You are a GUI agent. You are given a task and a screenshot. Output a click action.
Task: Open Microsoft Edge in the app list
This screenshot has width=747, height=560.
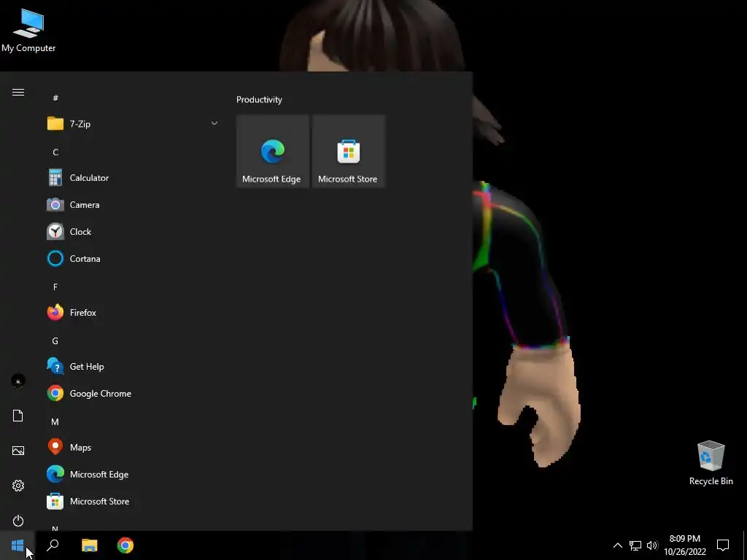coord(133,474)
